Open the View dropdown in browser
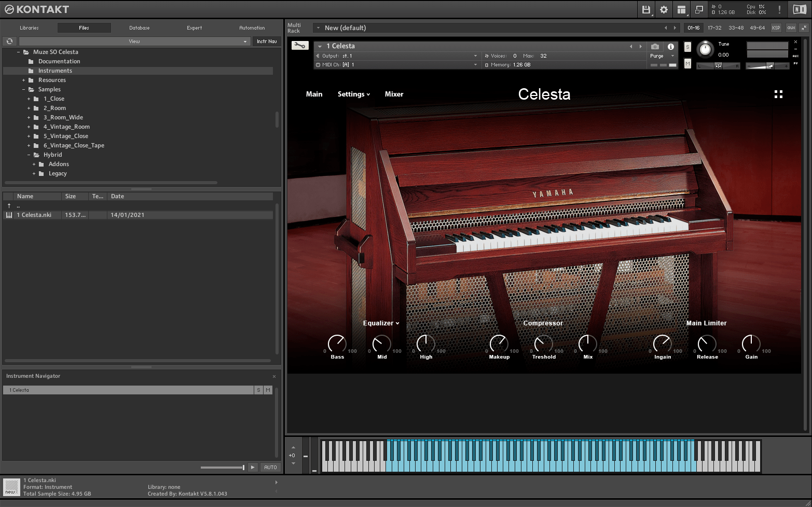Viewport: 812px width, 507px height. [x=134, y=41]
